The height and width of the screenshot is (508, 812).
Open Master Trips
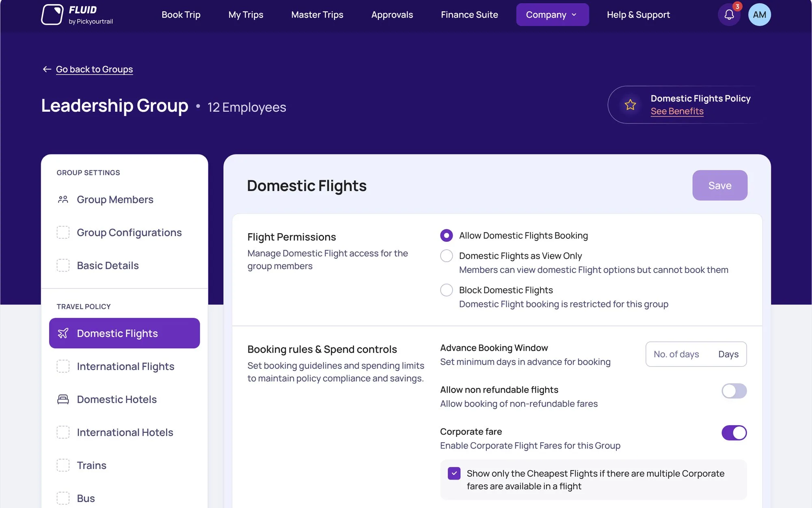[x=317, y=15]
